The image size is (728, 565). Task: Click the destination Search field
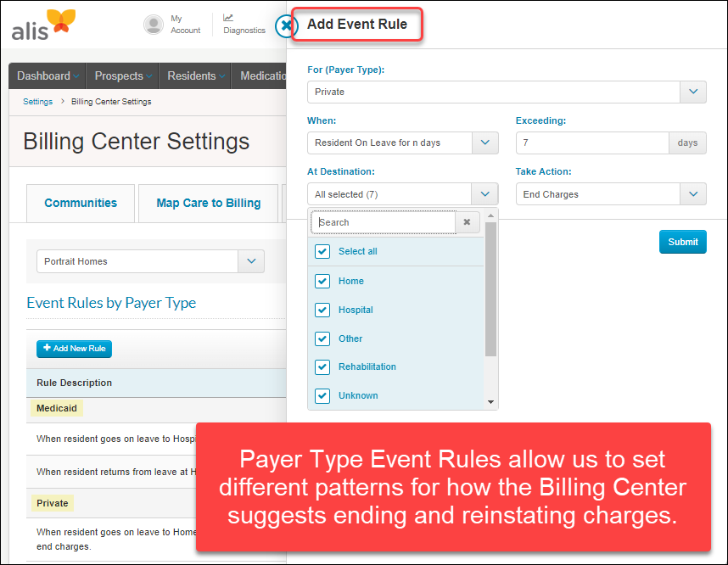pos(384,222)
